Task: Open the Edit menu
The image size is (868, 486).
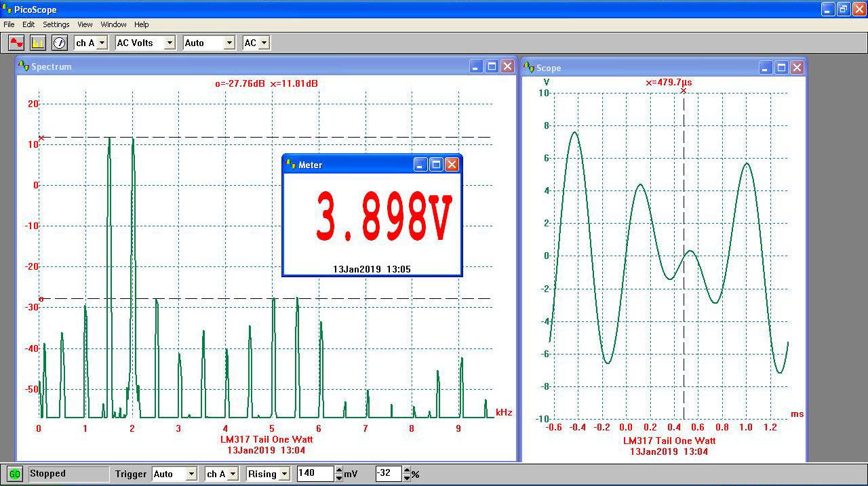Action: coord(28,24)
